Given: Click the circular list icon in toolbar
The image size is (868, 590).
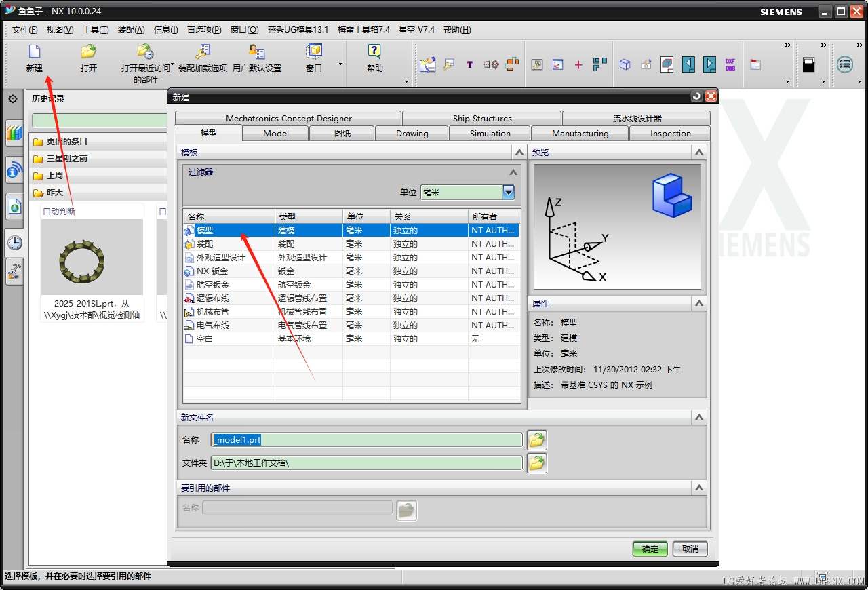Looking at the screenshot, I should click(844, 64).
